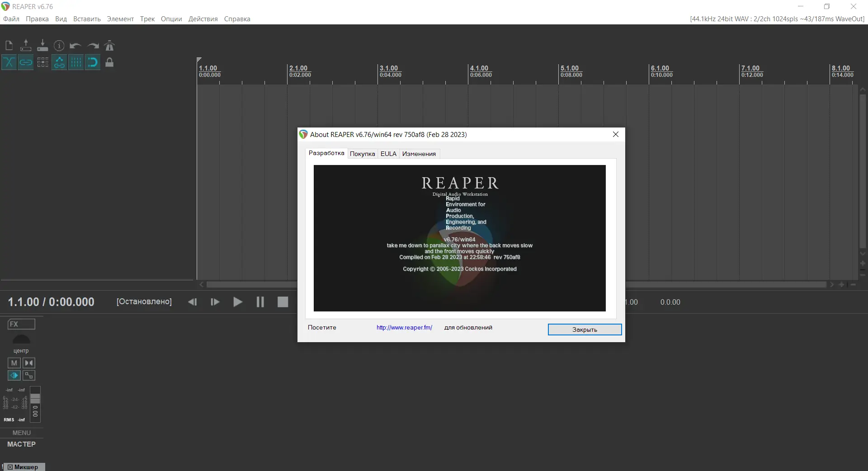The width and height of the screenshot is (868, 471).
Task: Close the Микшер docker tab
Action: pyautogui.click(x=10, y=467)
